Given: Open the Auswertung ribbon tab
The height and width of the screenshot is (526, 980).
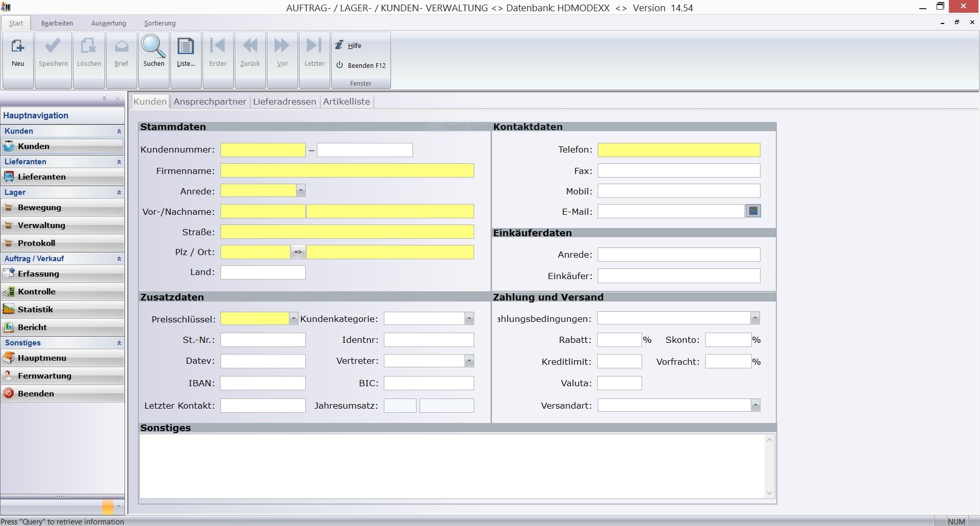Looking at the screenshot, I should pos(108,23).
